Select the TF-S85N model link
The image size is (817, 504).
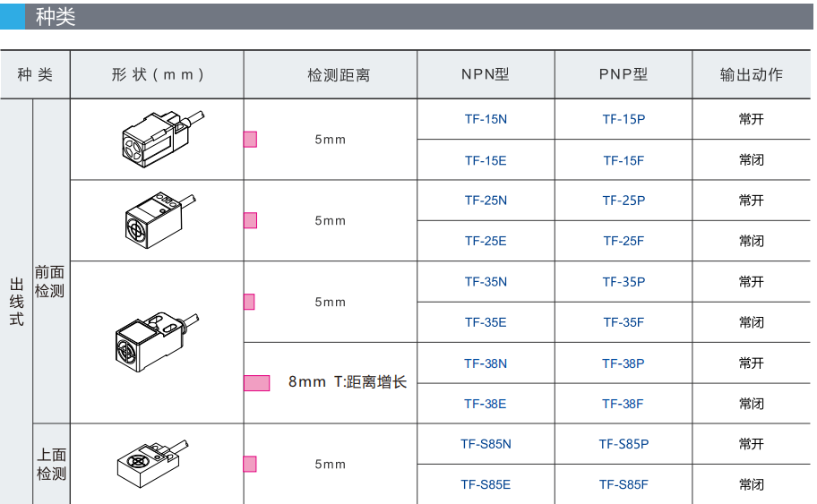(486, 444)
